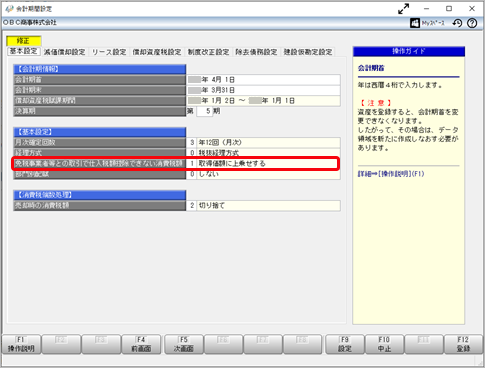Click the expand arrows icon in title bar

coord(403,9)
